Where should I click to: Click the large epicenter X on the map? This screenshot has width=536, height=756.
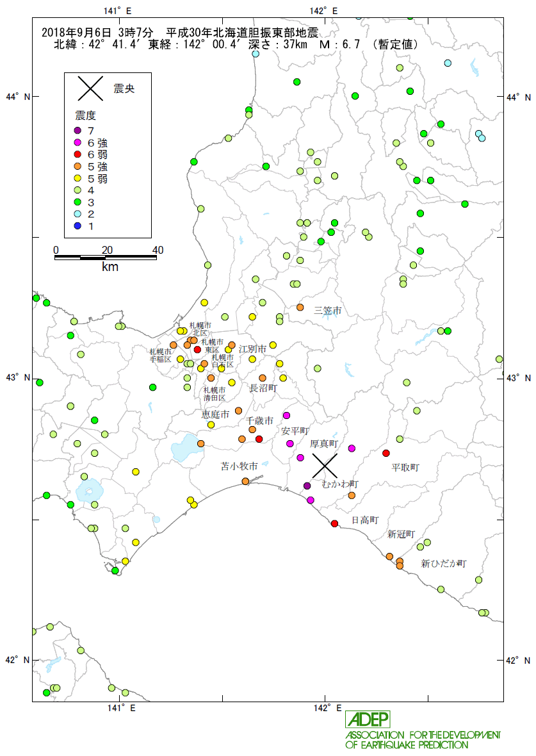(325, 465)
